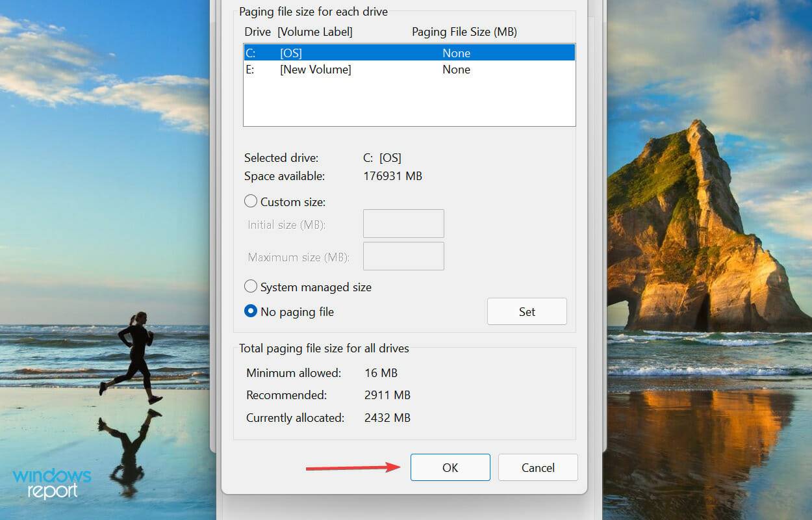The width and height of the screenshot is (812, 520).
Task: Apply settings with the Set button
Action: (x=527, y=311)
